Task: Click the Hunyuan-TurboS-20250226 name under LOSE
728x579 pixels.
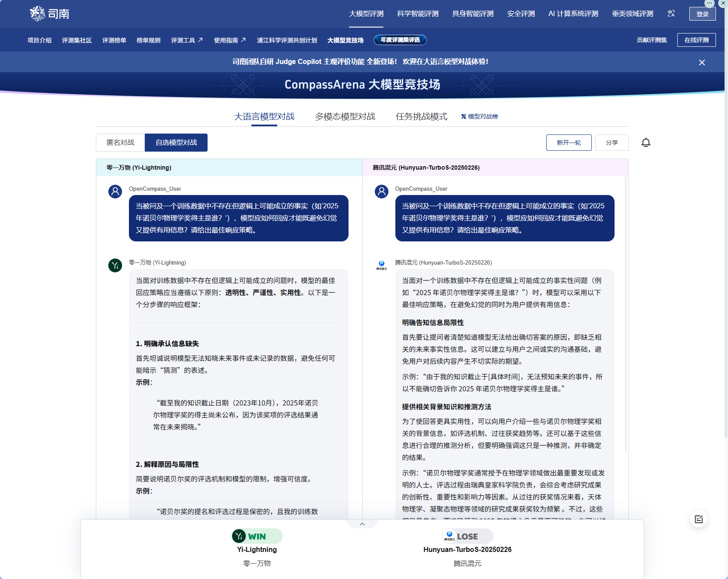Action: (468, 549)
